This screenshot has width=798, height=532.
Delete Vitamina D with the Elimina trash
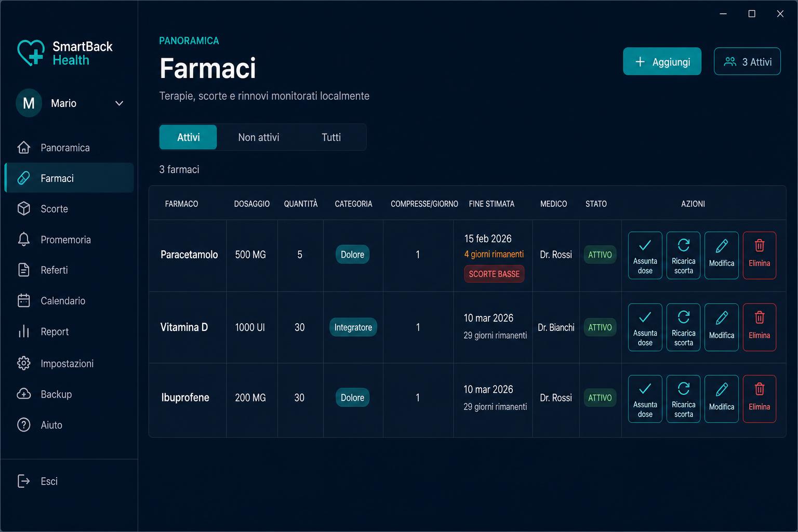point(760,327)
